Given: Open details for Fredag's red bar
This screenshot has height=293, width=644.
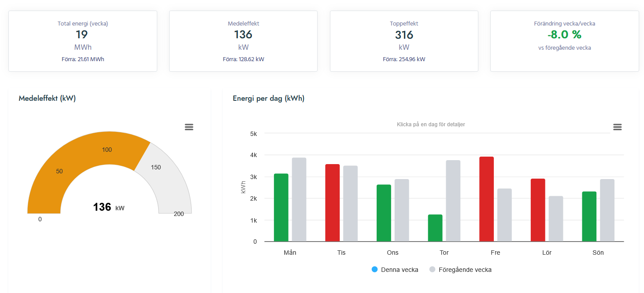Looking at the screenshot, I should click(486, 198).
